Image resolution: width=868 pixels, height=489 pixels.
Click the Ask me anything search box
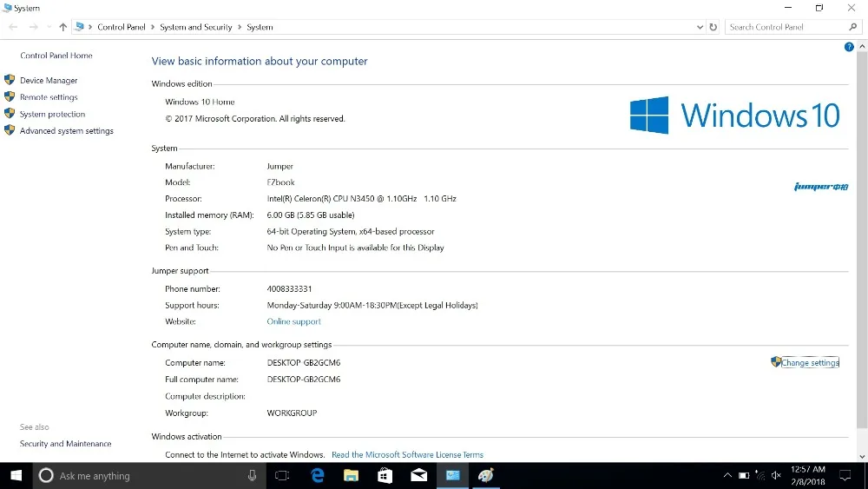(x=149, y=475)
